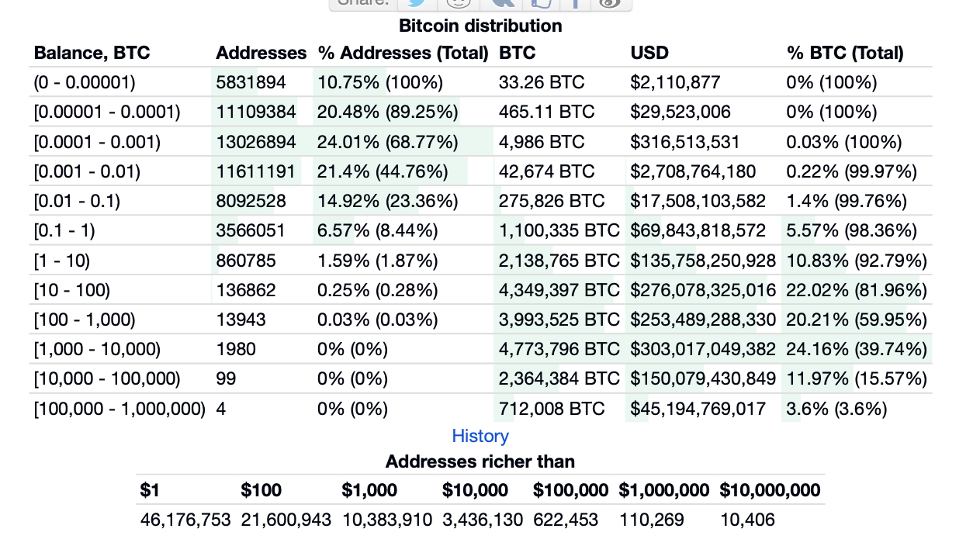Click the "Bitcoin distribution" table title
The width and height of the screenshot is (980, 539).
pos(480,26)
